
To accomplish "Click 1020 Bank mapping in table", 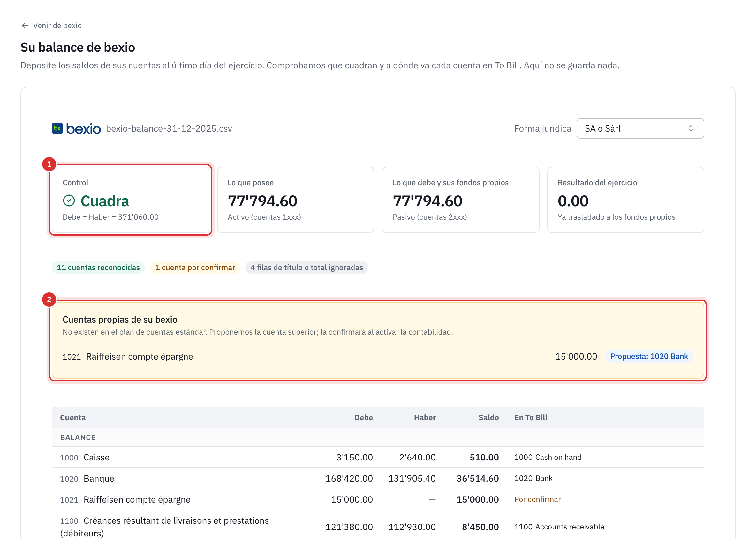I will pos(533,478).
